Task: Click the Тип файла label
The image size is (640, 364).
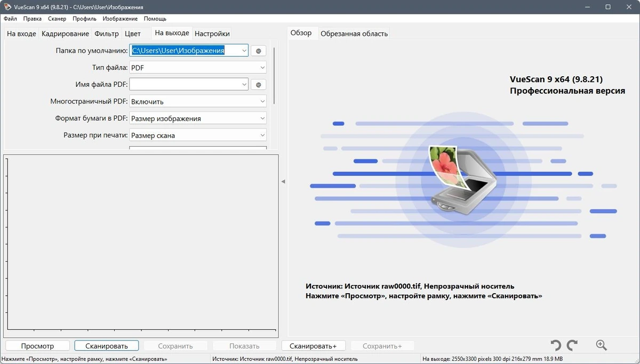Action: pyautogui.click(x=110, y=68)
